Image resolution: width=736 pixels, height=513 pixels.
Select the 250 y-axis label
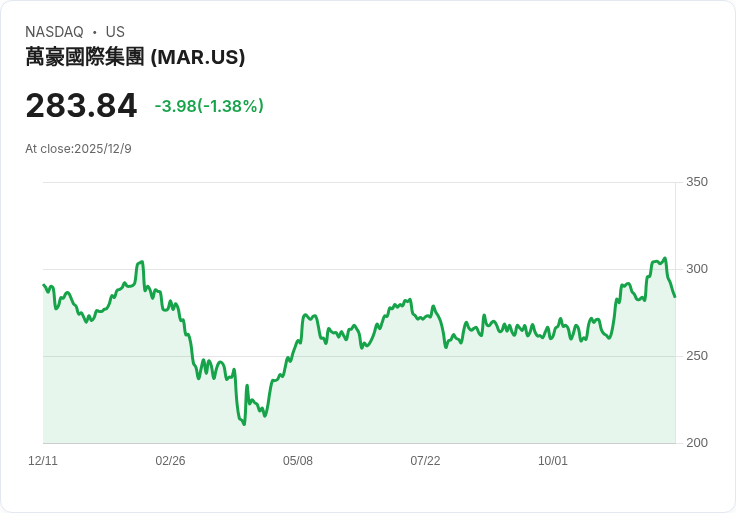tap(697, 356)
